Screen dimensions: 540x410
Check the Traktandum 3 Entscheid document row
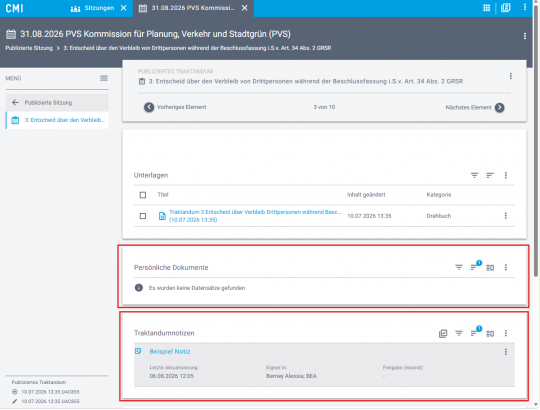pyautogui.click(x=143, y=216)
